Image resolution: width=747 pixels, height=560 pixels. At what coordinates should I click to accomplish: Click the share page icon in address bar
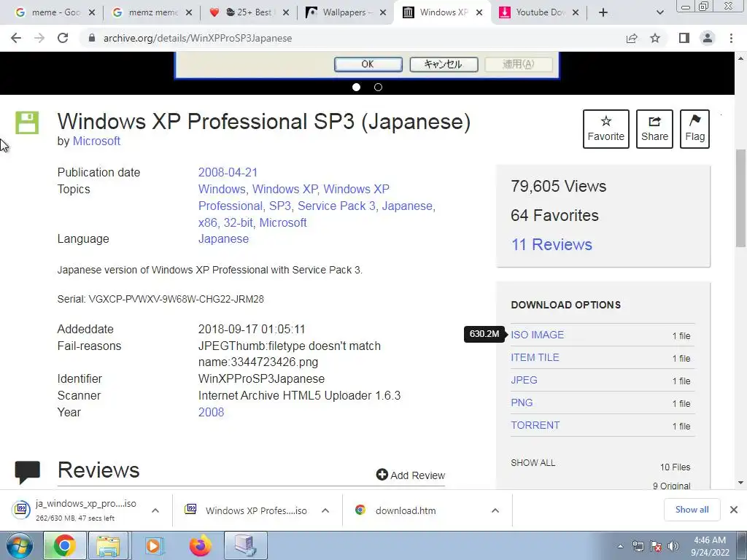pyautogui.click(x=632, y=38)
